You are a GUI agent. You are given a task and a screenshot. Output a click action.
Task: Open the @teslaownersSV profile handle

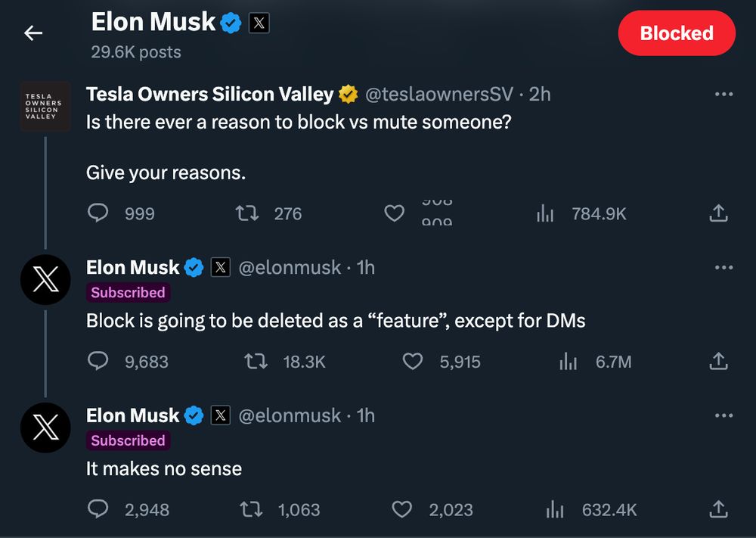pyautogui.click(x=439, y=95)
